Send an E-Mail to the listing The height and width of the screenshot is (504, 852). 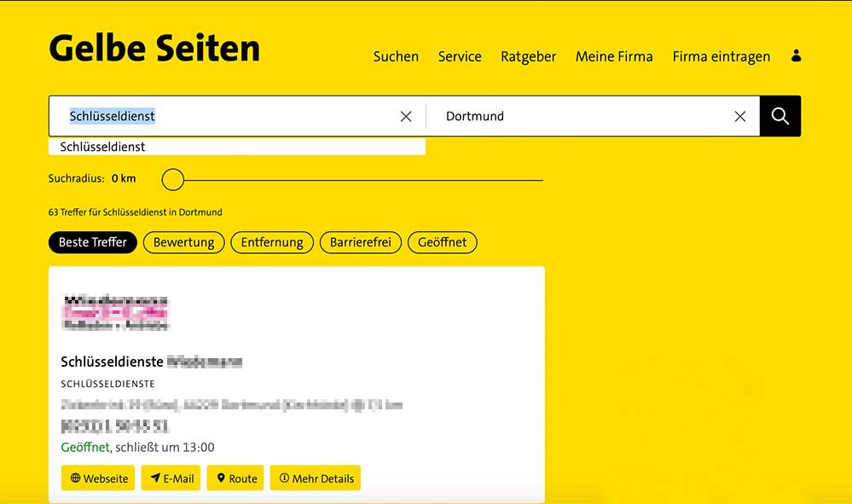[171, 478]
